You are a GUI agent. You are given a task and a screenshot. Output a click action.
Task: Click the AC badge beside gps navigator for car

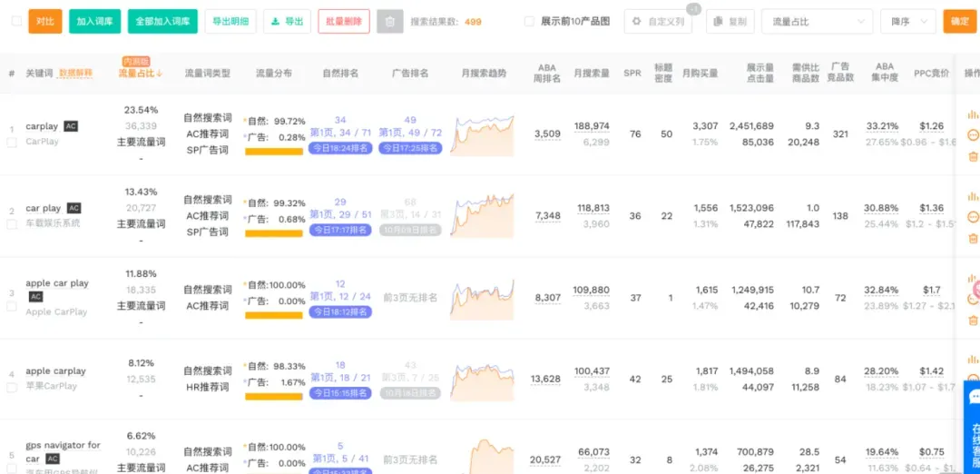53,459
